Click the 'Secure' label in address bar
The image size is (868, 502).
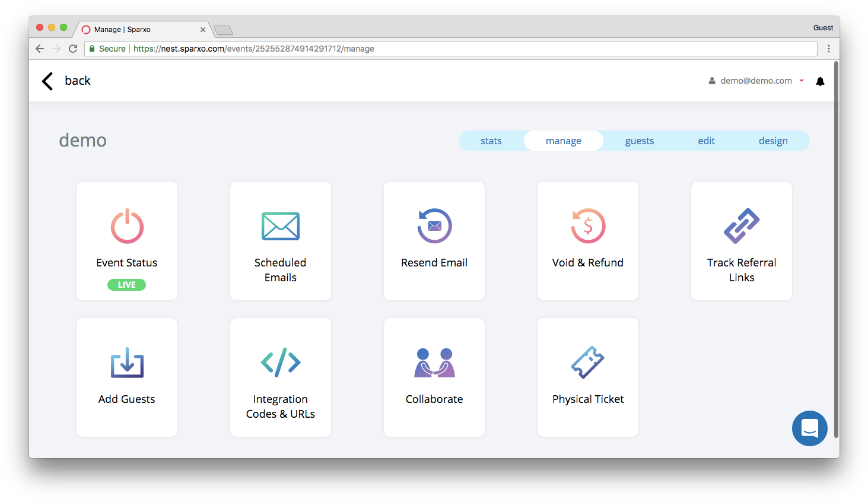point(112,49)
